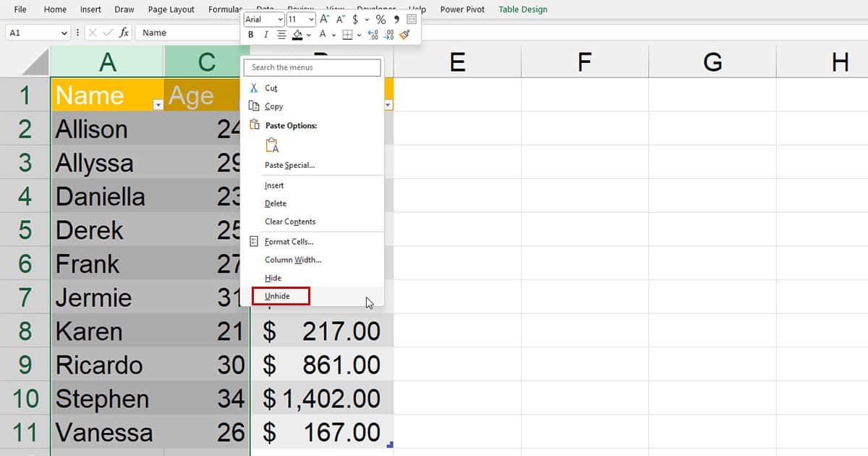Select Clear Contents in the context menu
The image size is (868, 456).
click(x=290, y=221)
